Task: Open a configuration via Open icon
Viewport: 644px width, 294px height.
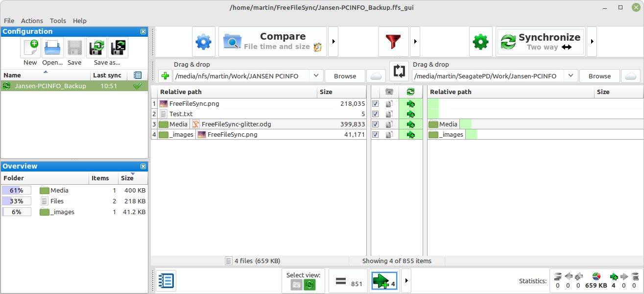Action: click(52, 48)
